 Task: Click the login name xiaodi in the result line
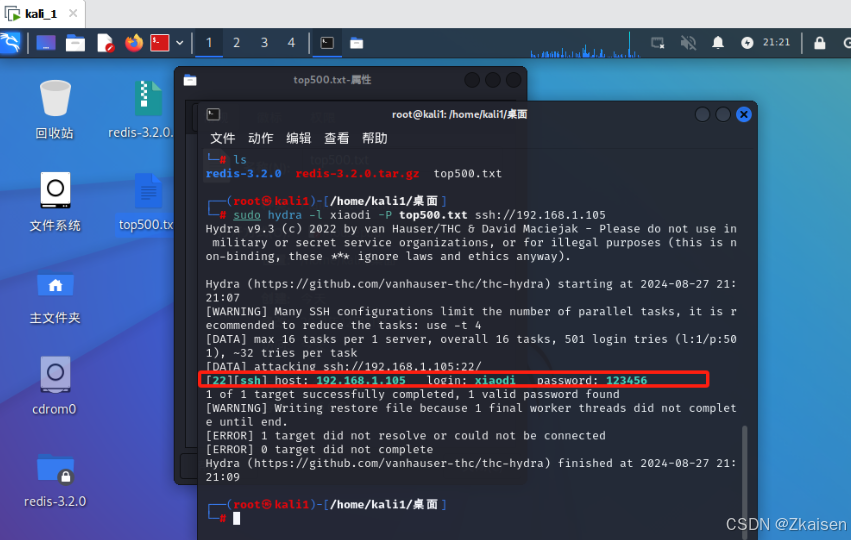click(495, 380)
